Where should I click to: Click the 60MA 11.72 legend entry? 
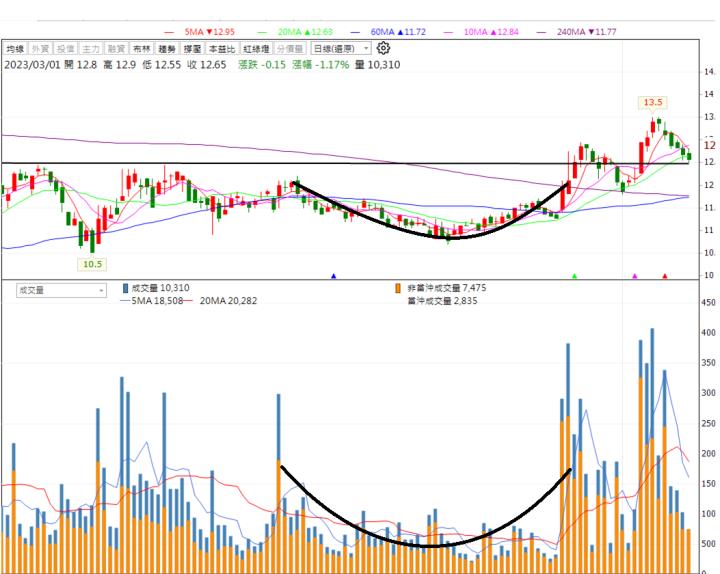388,32
